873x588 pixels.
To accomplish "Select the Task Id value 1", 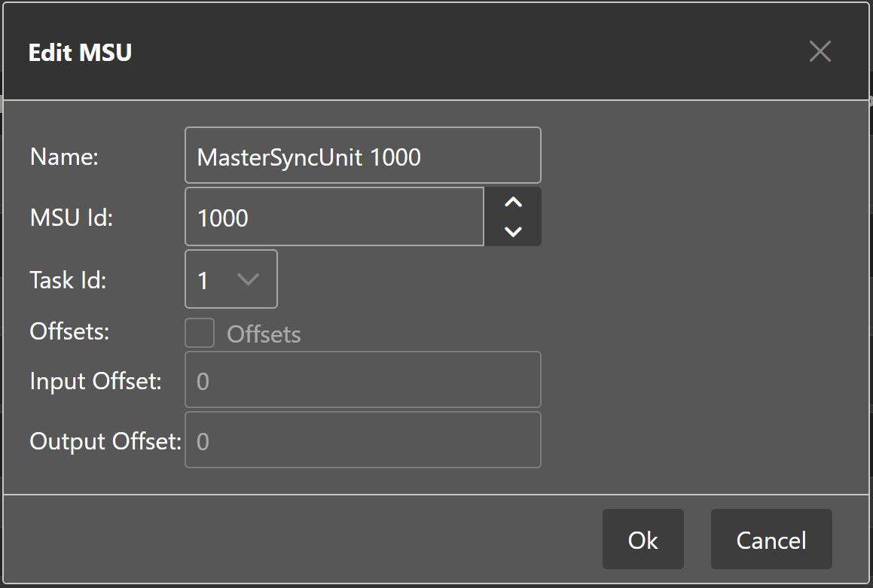I will tap(203, 280).
